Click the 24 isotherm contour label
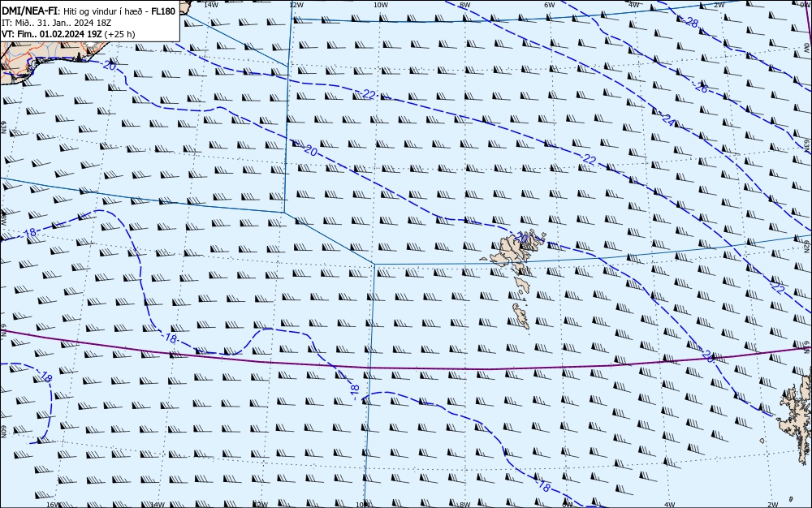Viewport: 812px width, 508px height. 668,122
